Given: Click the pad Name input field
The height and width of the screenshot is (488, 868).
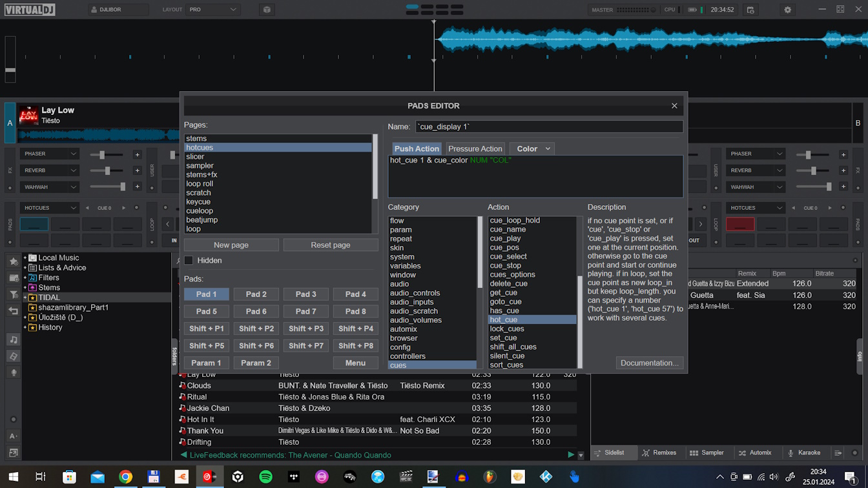Looking at the screenshot, I should coord(548,127).
